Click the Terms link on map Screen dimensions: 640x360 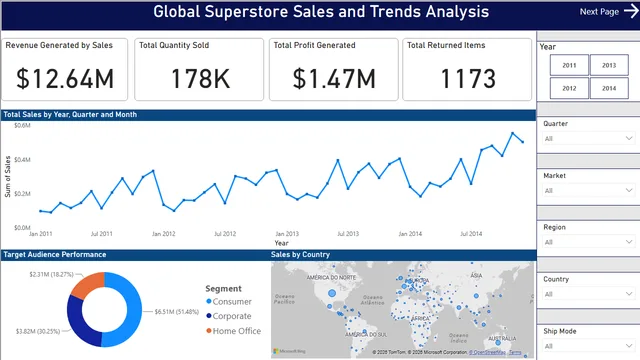[x=515, y=352]
